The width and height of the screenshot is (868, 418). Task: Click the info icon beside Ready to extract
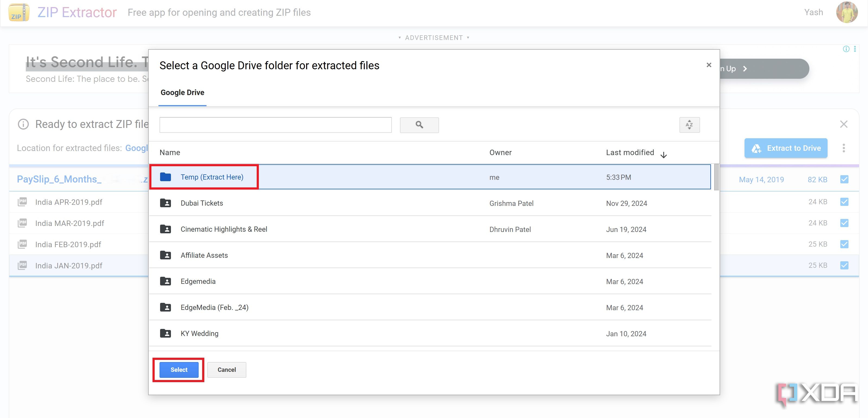(23, 124)
